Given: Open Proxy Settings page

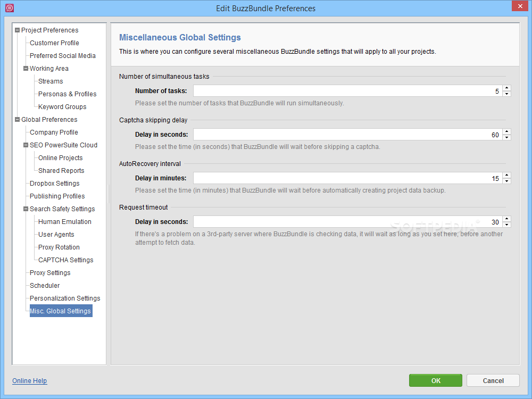Looking at the screenshot, I should point(50,273).
